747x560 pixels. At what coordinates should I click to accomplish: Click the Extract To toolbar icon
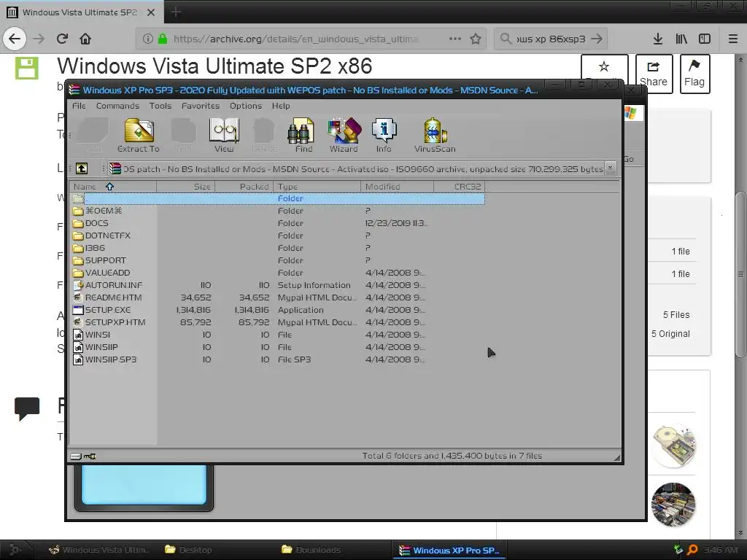(x=139, y=135)
